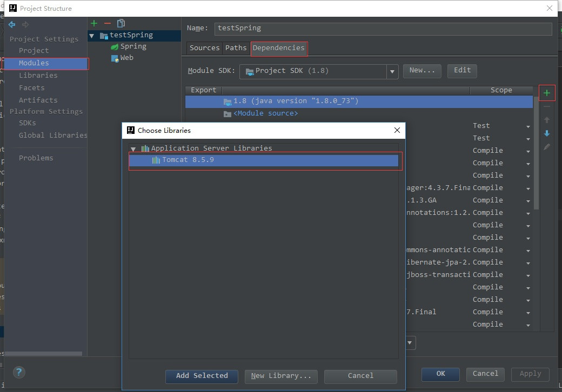Click the Apply button

click(x=530, y=374)
